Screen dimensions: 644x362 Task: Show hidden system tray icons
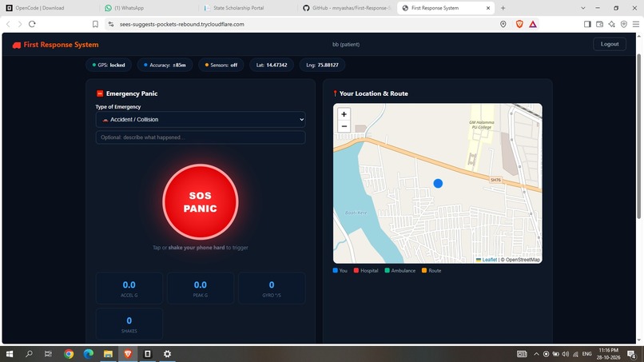[536, 354]
